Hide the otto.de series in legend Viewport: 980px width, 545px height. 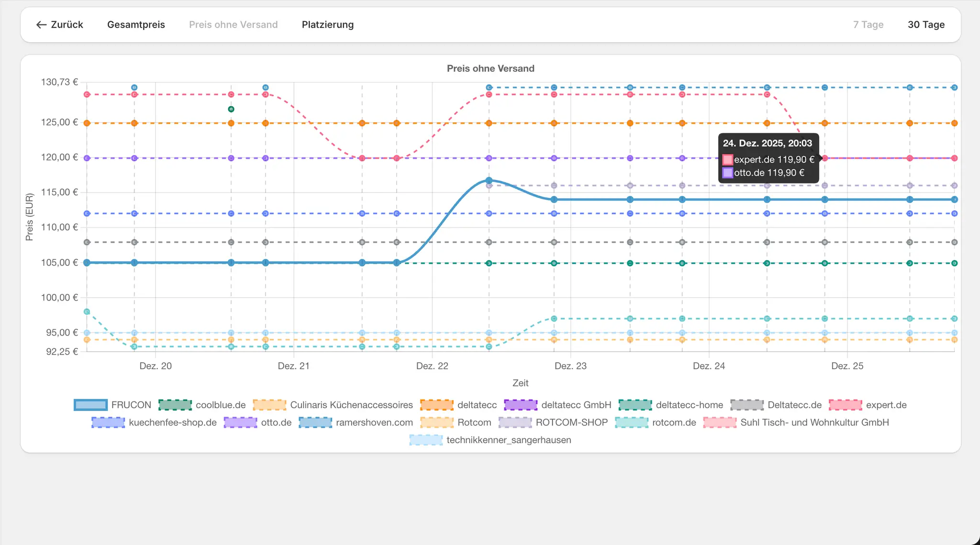click(x=257, y=423)
